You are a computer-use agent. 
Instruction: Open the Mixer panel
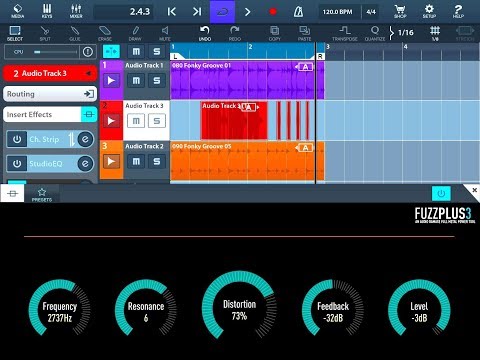pos(76,11)
